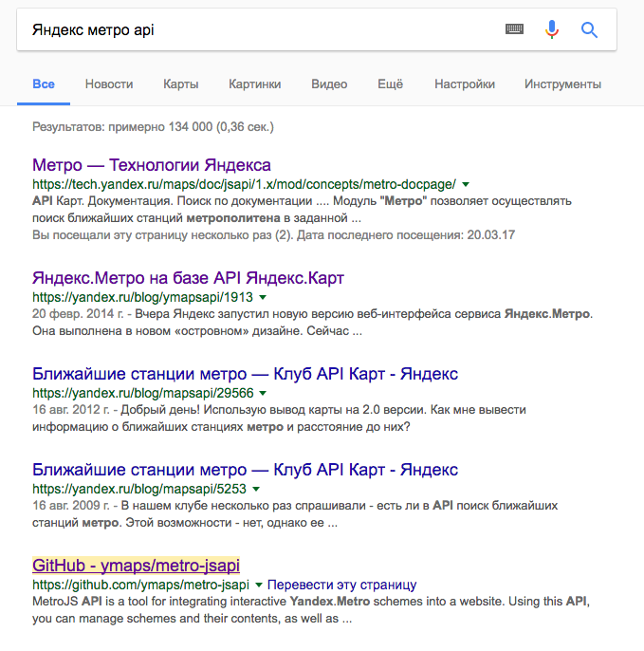
Task: Click the '16 авг. 2009 г.' snippet
Action: point(295,514)
